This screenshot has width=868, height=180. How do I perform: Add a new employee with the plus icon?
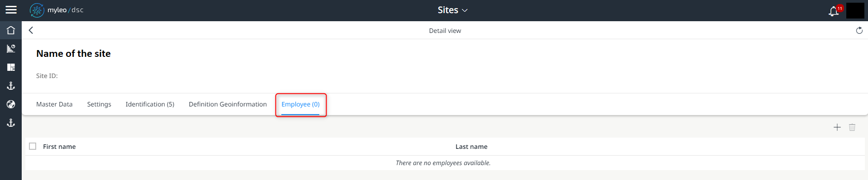[837, 127]
